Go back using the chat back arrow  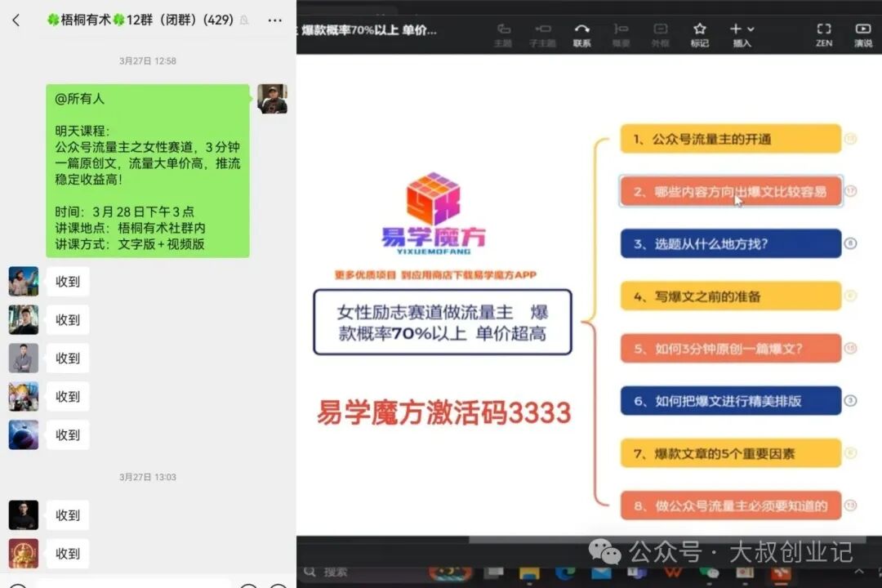click(16, 20)
